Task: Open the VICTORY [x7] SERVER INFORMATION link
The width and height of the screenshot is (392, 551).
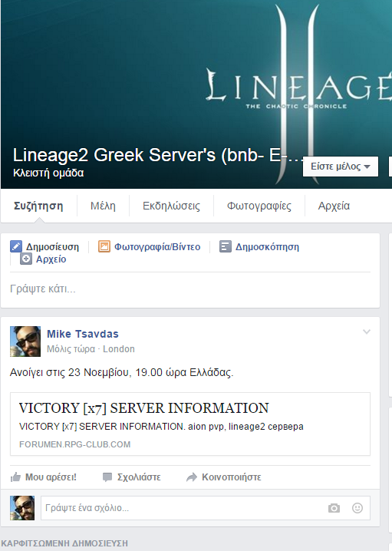Action: (144, 408)
